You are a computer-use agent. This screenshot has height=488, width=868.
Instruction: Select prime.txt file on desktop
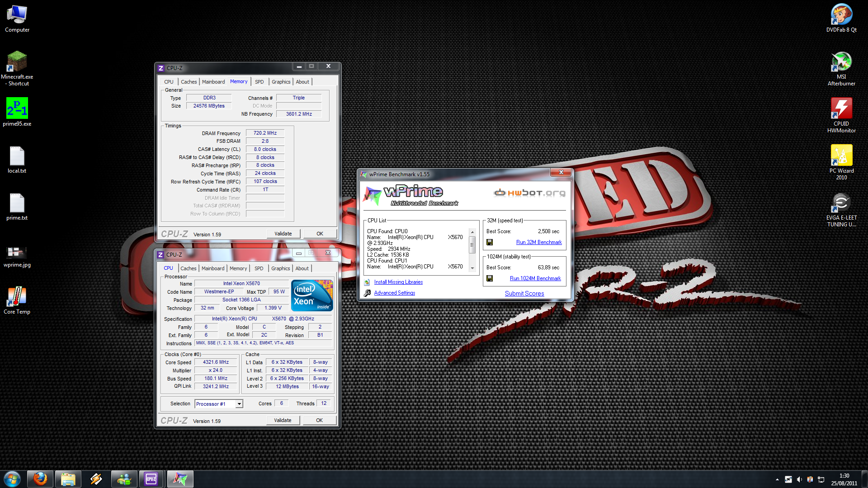pos(17,206)
